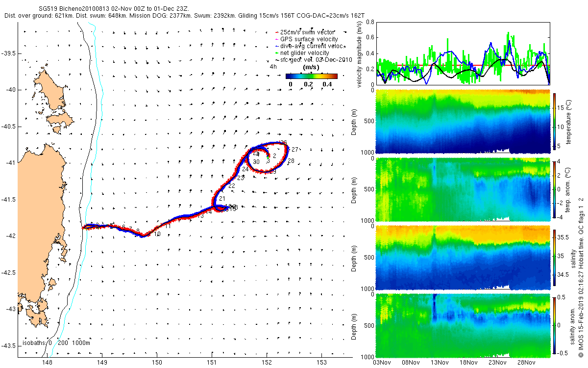This screenshot has height=368, width=588.
Task: Click day marker 28 on glider track
Action: click(x=291, y=160)
